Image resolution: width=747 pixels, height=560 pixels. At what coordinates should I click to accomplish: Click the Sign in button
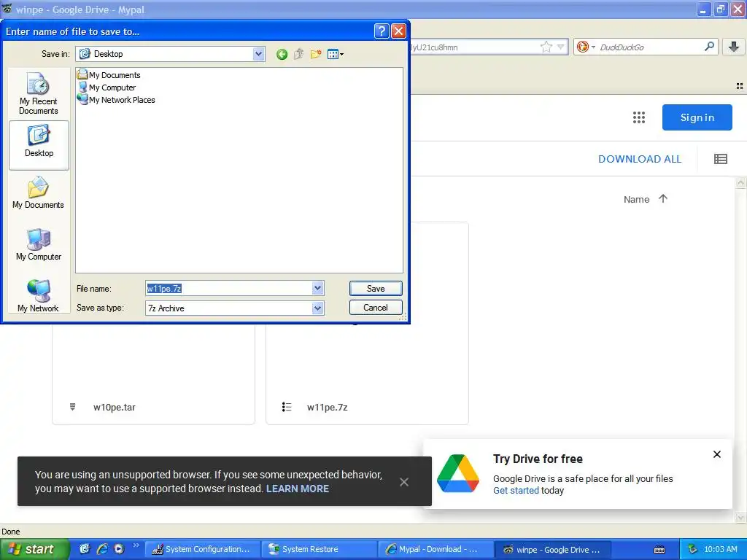(697, 117)
